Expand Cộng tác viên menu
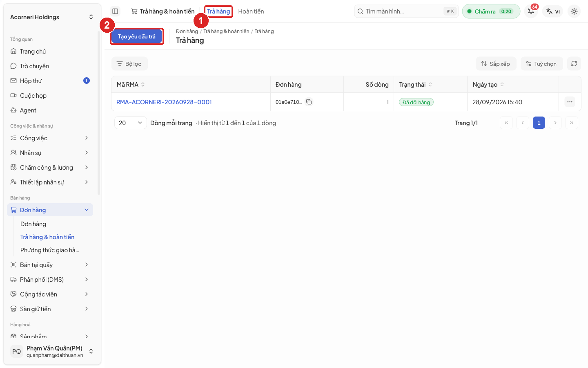This screenshot has height=368, width=588. pyautogui.click(x=50, y=294)
